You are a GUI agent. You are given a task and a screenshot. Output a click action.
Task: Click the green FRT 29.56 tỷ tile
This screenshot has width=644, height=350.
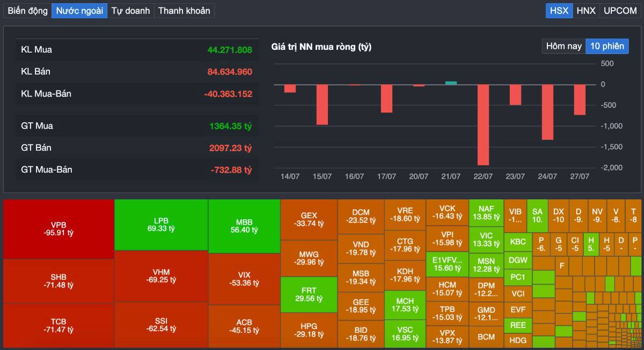(x=309, y=294)
